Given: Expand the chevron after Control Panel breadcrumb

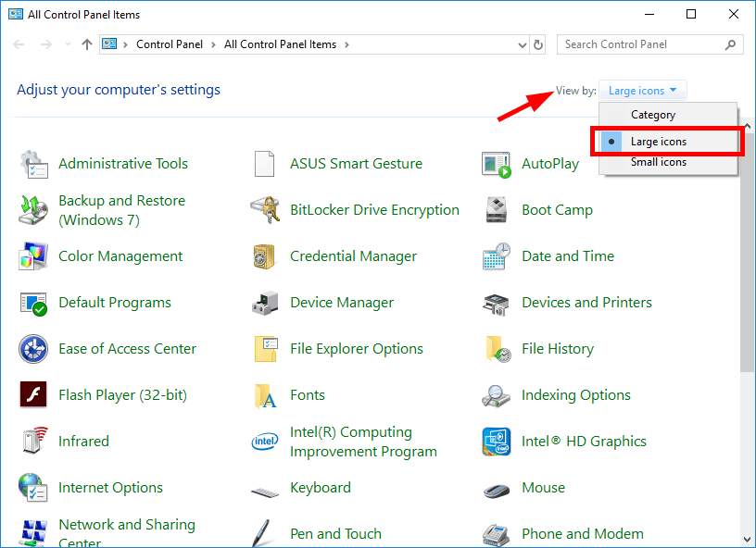Looking at the screenshot, I should [213, 44].
